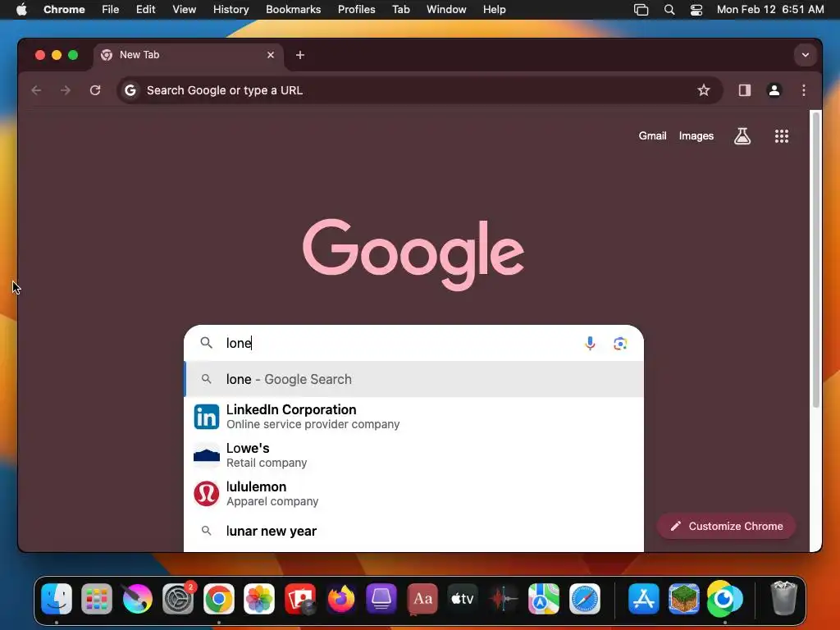
Task: Go forward to next page
Action: click(66, 90)
